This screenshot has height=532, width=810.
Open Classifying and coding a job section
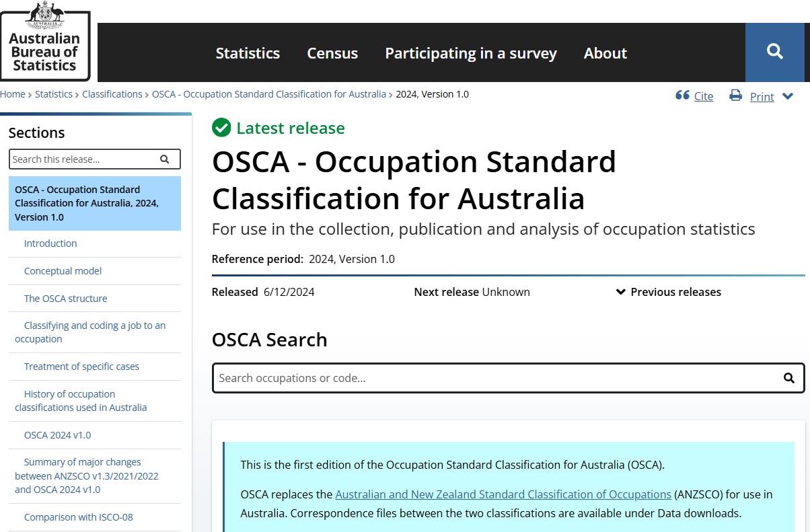[90, 332]
